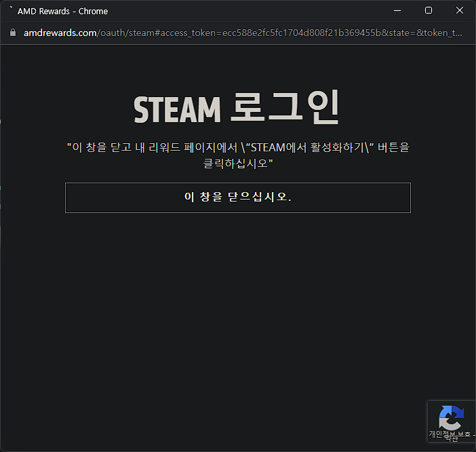Viewport: 476px width, 452px height.
Task: Click the 'STEAM 로그인' heading text
Action: pyautogui.click(x=237, y=107)
